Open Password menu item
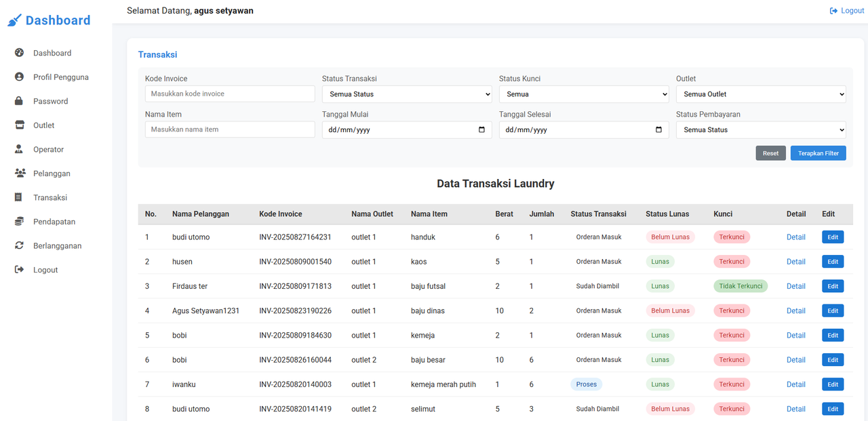 (51, 101)
